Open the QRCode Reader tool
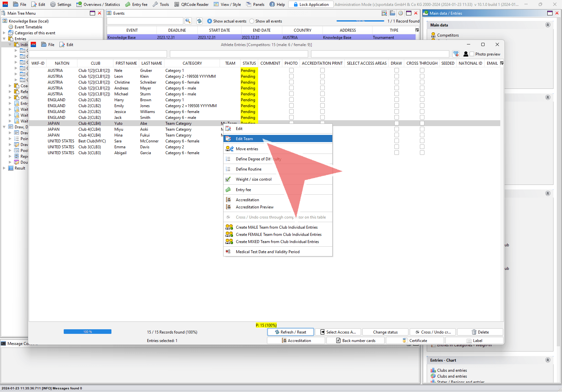This screenshot has height=392, width=562. coord(191,4)
